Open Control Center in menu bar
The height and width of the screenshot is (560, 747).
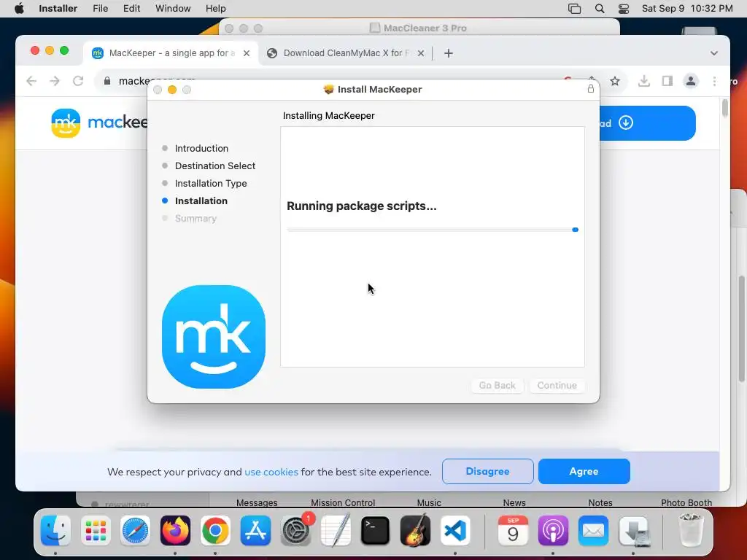coord(624,9)
